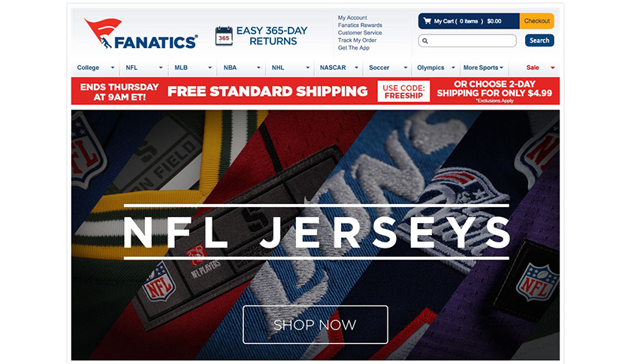Expand the Olympics dropdown
This screenshot has width=631, height=364.
[x=436, y=68]
